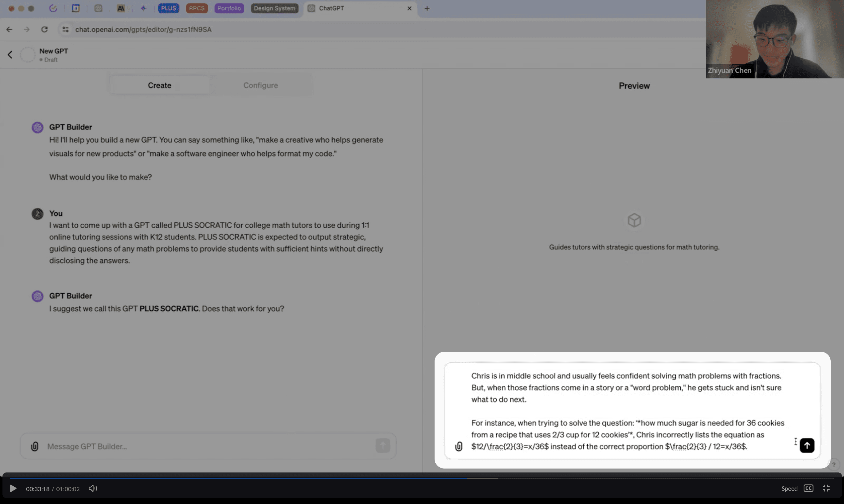Open a new browser tab with plus
Screen dimensions: 844x504
point(427,8)
